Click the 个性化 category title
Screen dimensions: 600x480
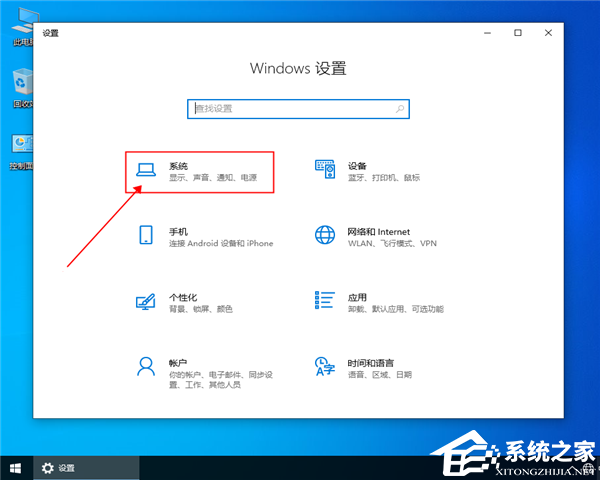tap(183, 297)
